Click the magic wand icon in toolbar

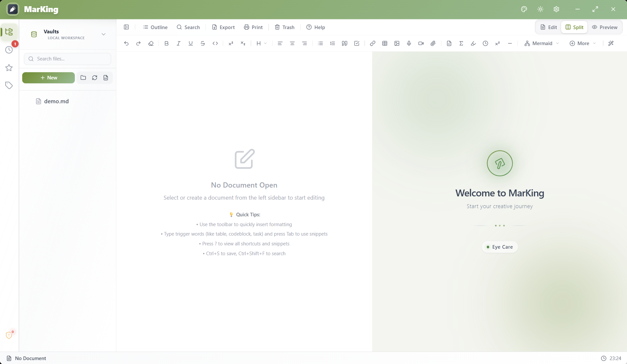click(x=611, y=43)
